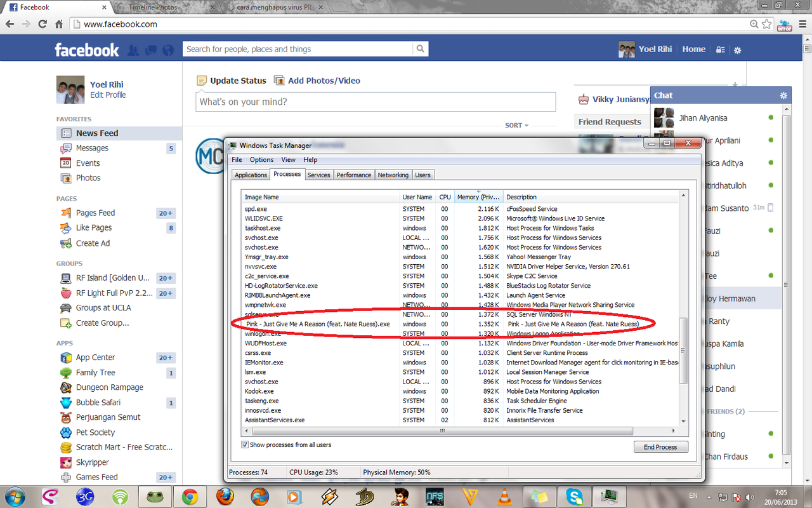Open Facebook messages icon in blue bar

(151, 50)
